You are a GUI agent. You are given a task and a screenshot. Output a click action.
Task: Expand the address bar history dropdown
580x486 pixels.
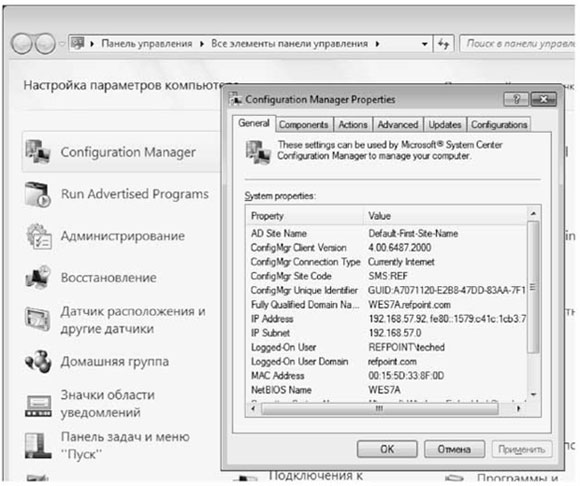point(425,44)
